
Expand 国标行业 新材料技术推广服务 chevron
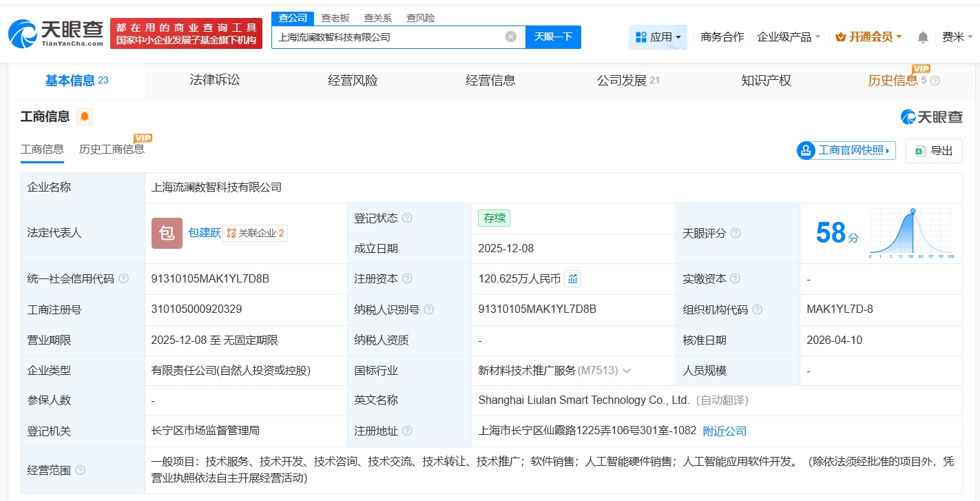click(x=627, y=371)
